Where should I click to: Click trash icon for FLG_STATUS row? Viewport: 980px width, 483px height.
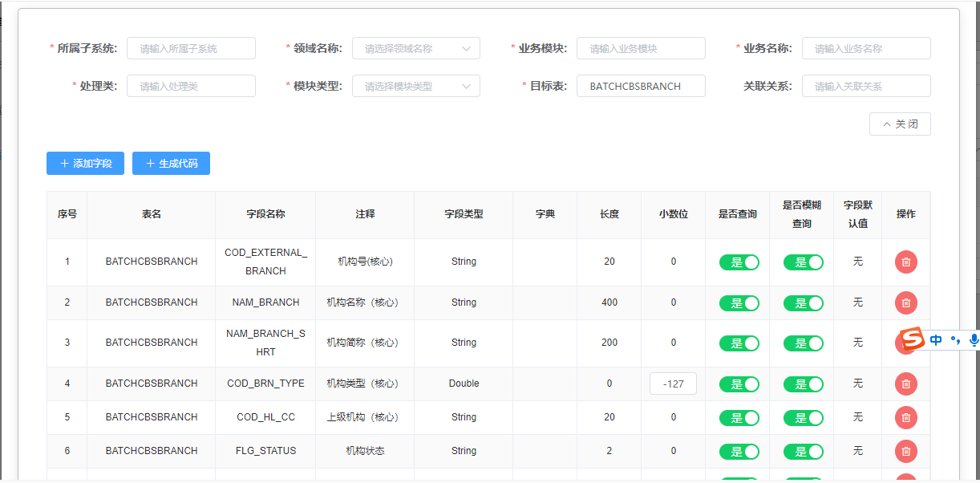(x=905, y=451)
